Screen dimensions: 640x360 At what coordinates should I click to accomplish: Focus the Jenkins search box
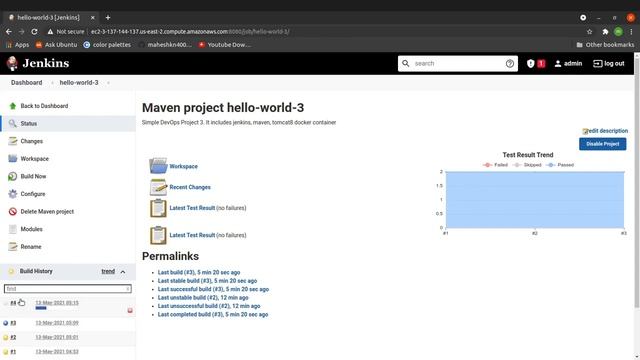(458, 64)
